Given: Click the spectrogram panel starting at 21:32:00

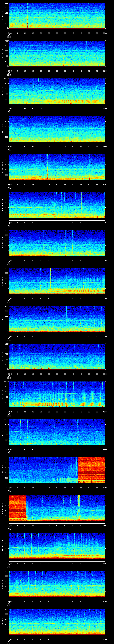Looking at the screenshot, I should pos(57,129).
